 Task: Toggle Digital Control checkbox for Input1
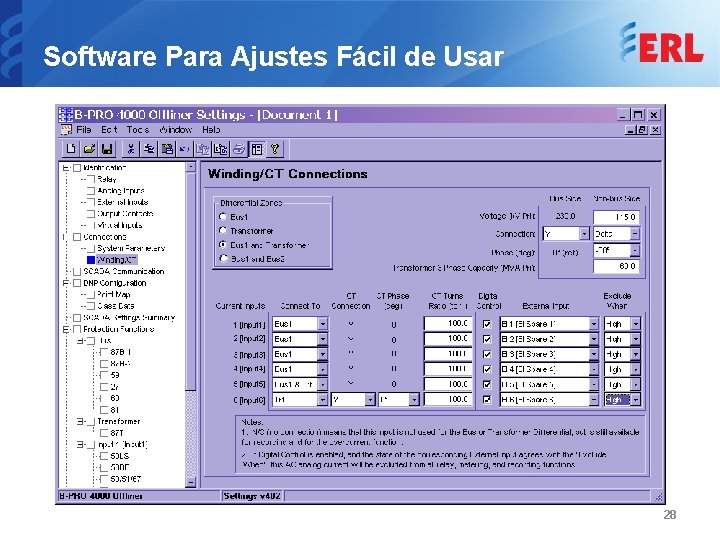coord(487,324)
